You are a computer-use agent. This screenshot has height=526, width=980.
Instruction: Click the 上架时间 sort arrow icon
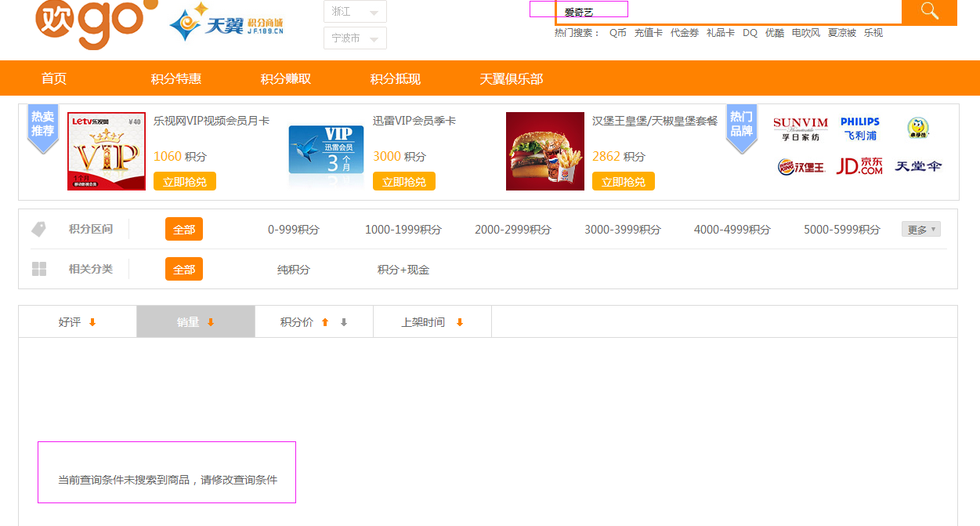pos(460,322)
